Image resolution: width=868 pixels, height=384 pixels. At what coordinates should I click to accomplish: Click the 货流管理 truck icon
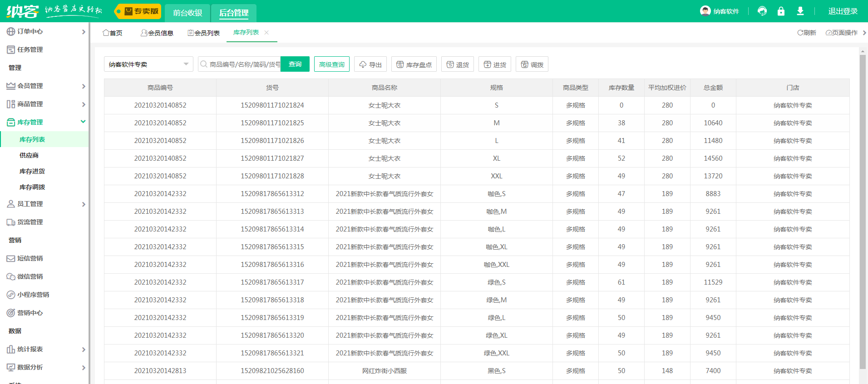point(11,222)
